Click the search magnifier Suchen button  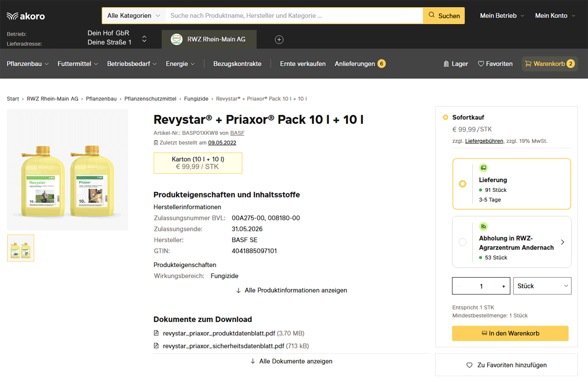(444, 16)
